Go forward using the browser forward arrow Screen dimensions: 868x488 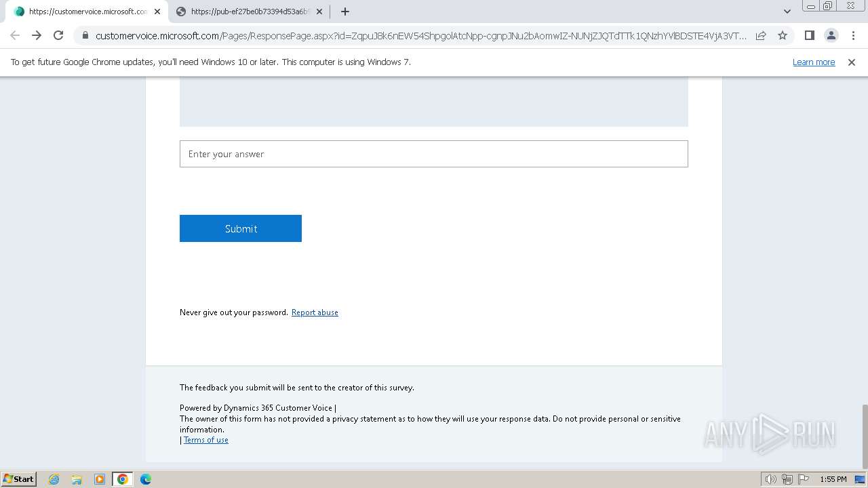tap(37, 35)
